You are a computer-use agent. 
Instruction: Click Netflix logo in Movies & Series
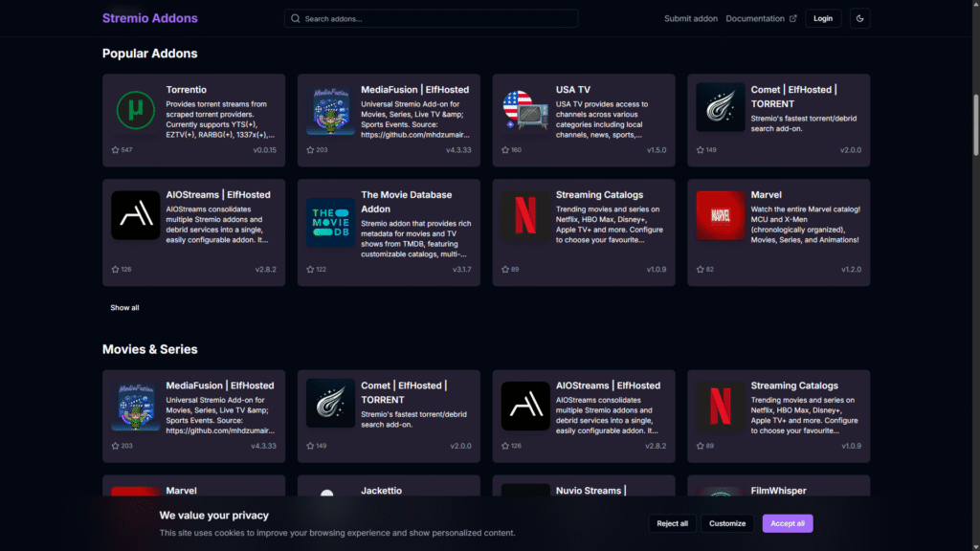pyautogui.click(x=721, y=406)
